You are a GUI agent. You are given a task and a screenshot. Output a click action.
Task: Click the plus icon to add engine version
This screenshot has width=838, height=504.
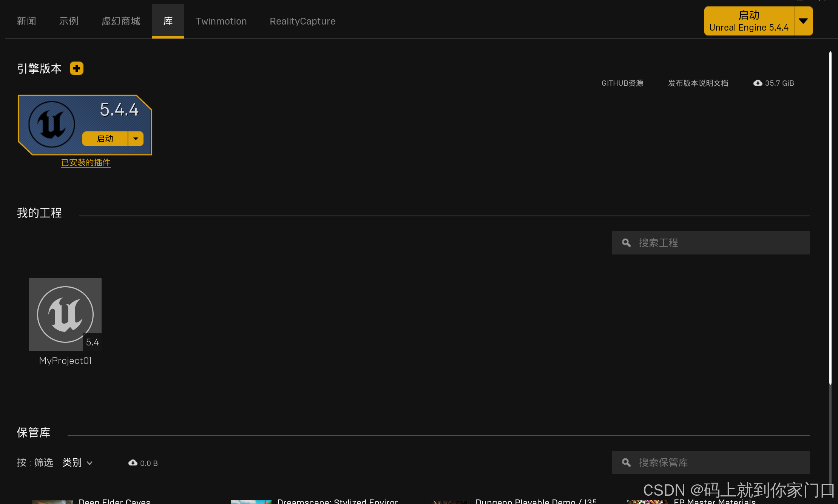77,68
